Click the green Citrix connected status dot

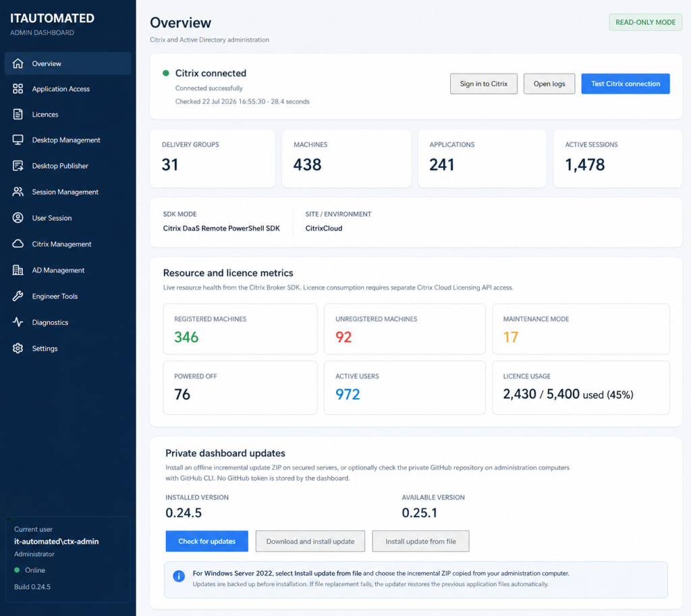(x=166, y=73)
